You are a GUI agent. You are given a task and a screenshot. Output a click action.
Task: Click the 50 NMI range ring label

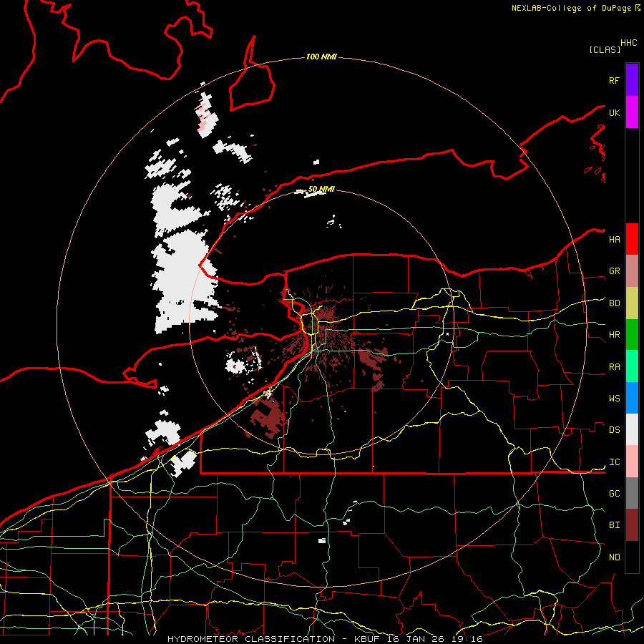(321, 189)
